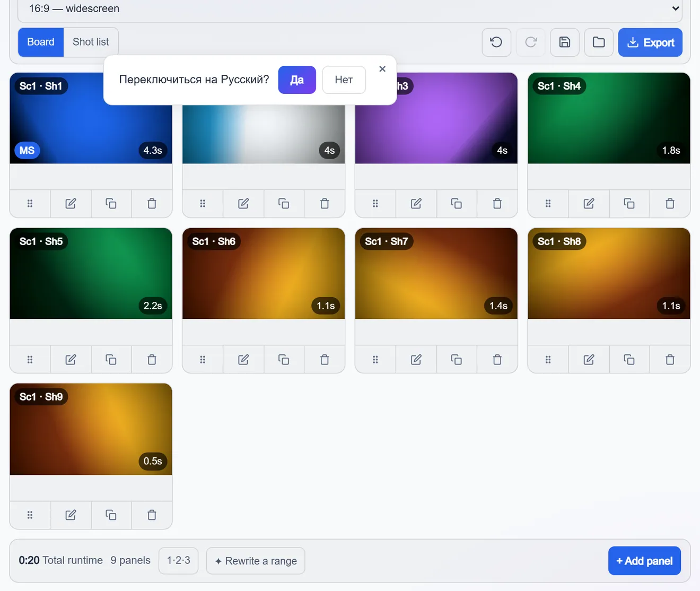Grab the drag handle of Sc1 · Sh7

point(375,360)
